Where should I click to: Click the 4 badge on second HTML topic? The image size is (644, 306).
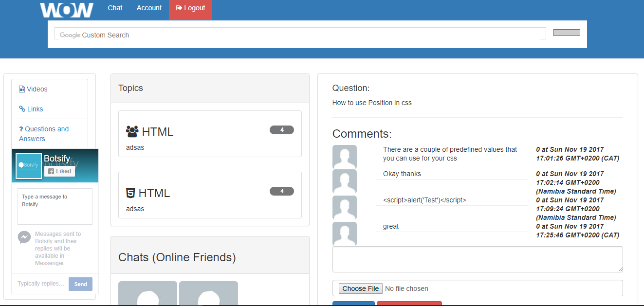coord(282,191)
